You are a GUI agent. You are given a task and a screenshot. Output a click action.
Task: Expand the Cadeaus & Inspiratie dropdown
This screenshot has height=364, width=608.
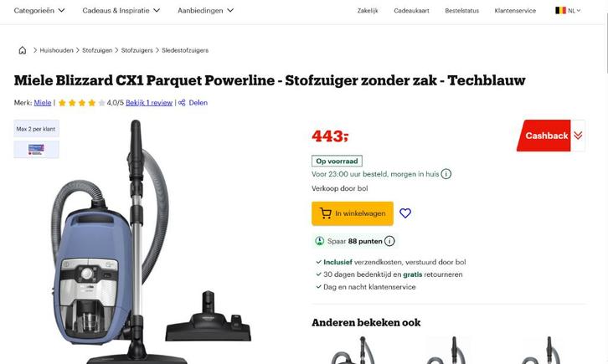121,10
